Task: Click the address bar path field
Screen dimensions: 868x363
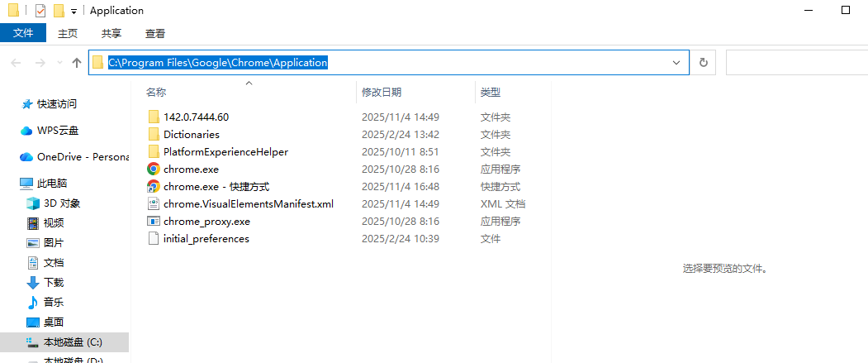Action: click(x=389, y=63)
